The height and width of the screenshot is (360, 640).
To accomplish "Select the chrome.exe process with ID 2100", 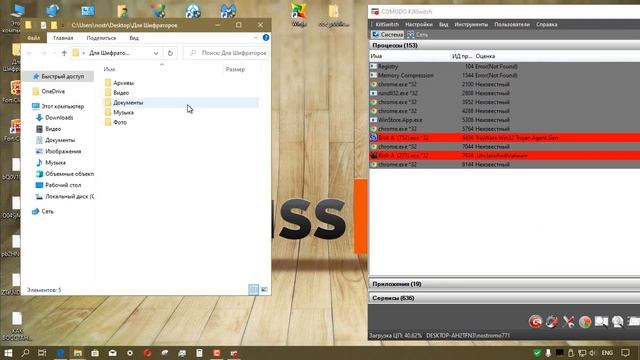I will pos(504,84).
